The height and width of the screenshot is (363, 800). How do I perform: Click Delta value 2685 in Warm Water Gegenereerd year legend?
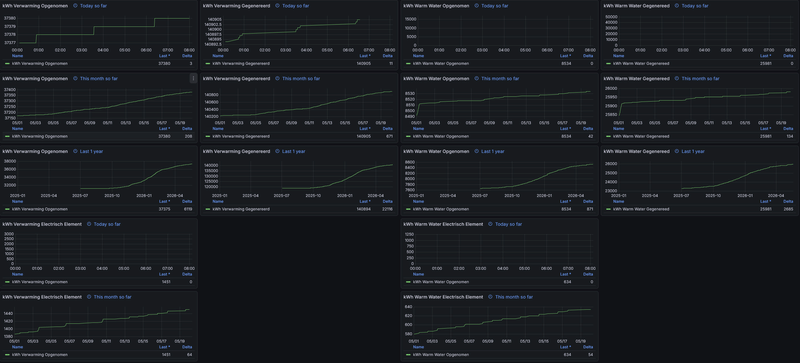point(788,209)
